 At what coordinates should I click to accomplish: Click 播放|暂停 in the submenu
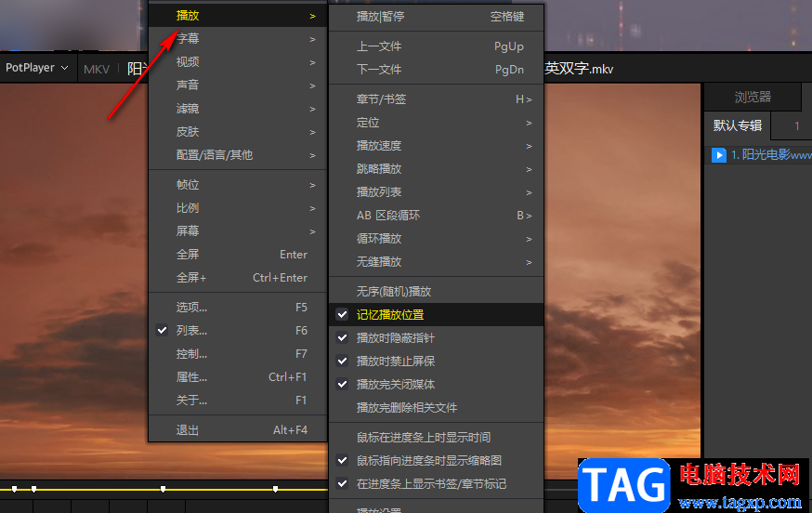[436, 17]
